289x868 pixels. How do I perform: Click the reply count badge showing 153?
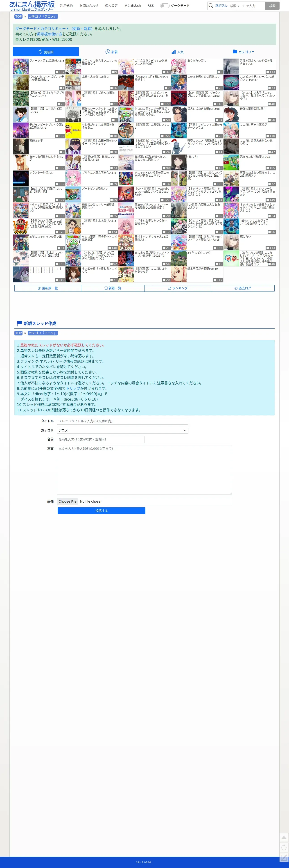[218, 248]
